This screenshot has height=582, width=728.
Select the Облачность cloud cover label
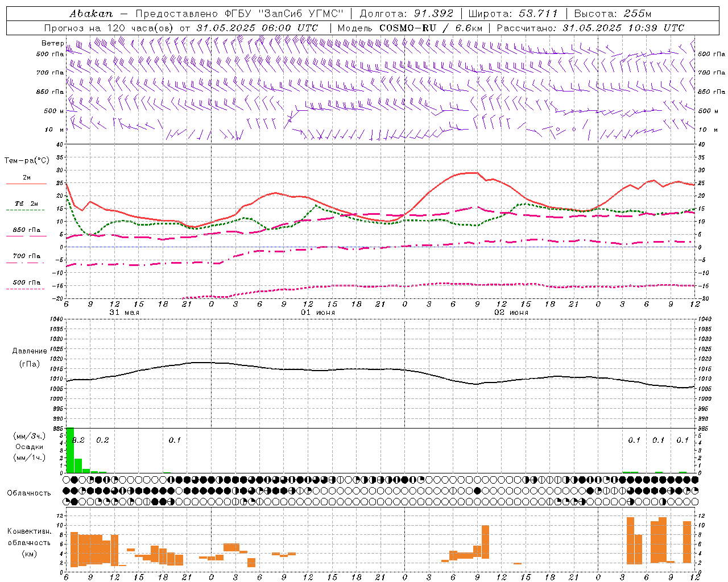(29, 493)
